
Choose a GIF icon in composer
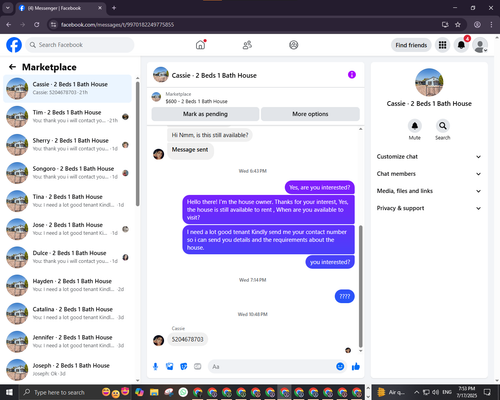click(x=198, y=367)
